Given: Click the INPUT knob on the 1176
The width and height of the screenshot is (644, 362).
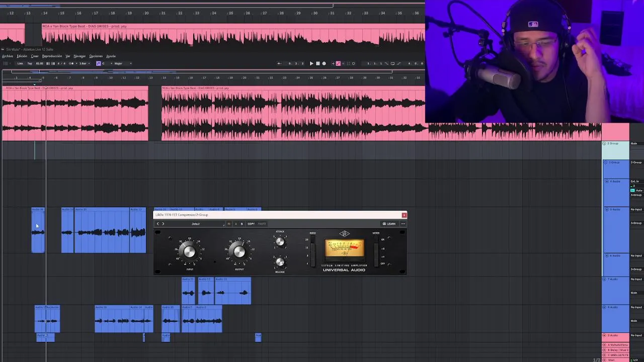Looking at the screenshot, I should pos(189,251).
